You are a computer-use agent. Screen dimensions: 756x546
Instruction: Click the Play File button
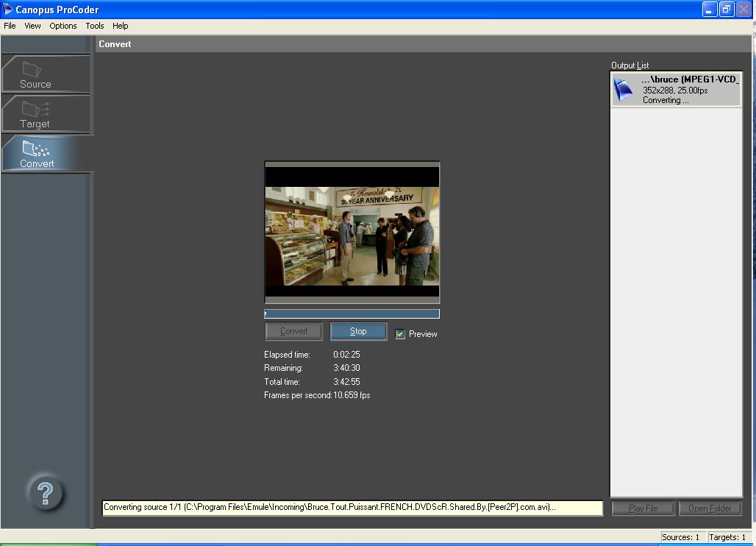pyautogui.click(x=642, y=508)
